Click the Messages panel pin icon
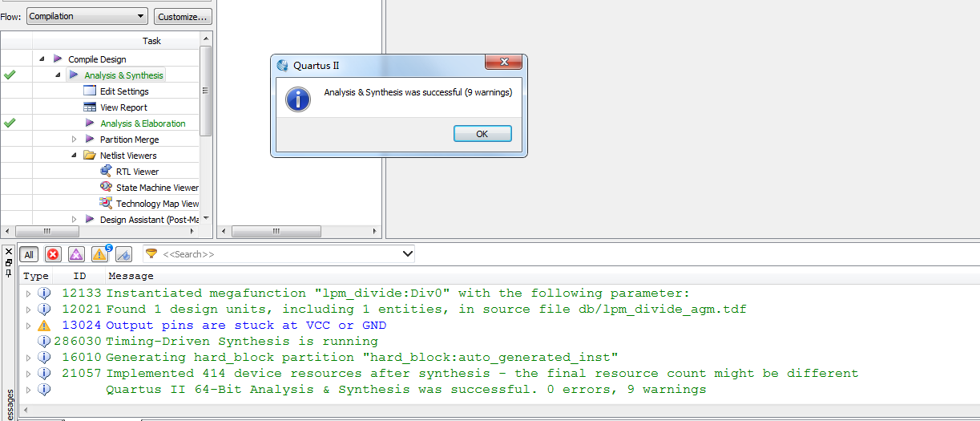 click(9, 273)
